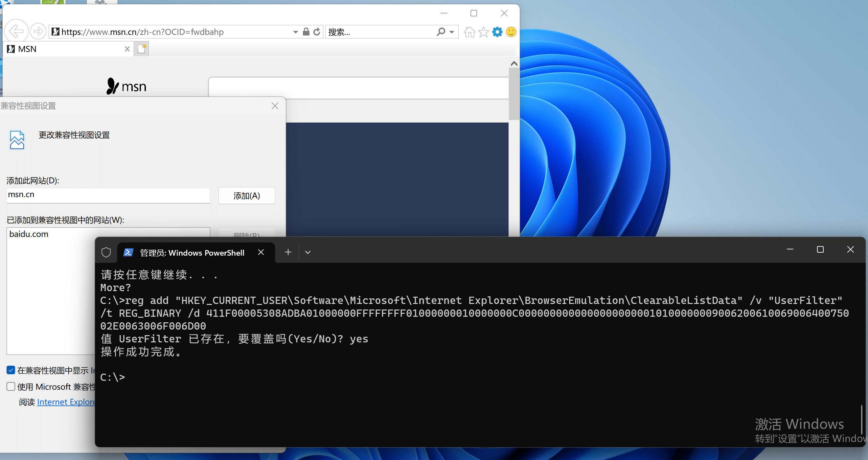Select baidu.com in the websites list
The image size is (868, 460).
tap(29, 234)
